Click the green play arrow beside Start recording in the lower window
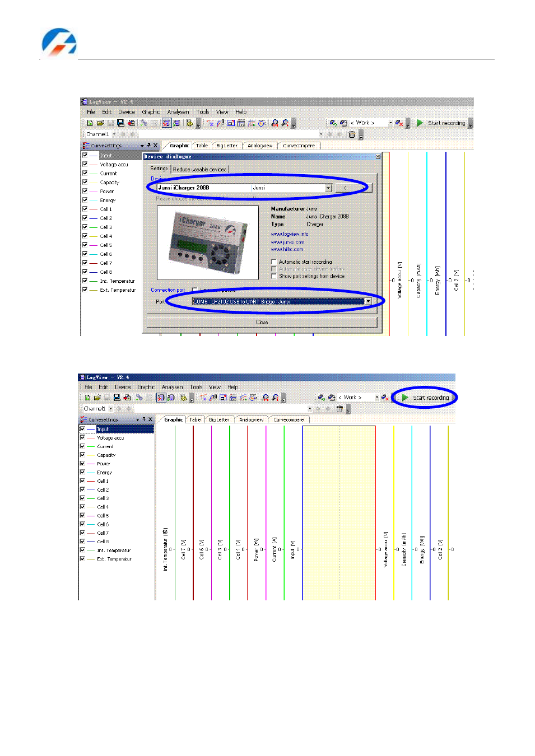The width and height of the screenshot is (535, 756). tap(405, 398)
